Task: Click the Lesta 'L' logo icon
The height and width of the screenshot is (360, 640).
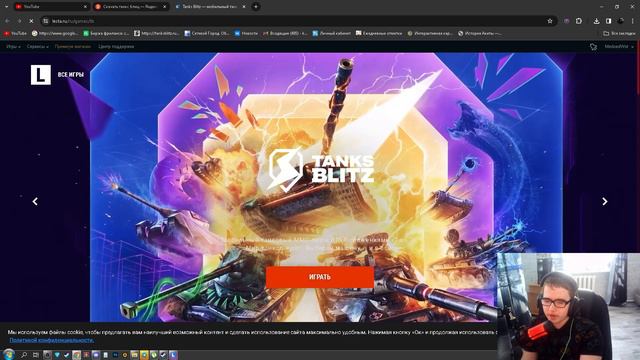Action: click(x=41, y=75)
